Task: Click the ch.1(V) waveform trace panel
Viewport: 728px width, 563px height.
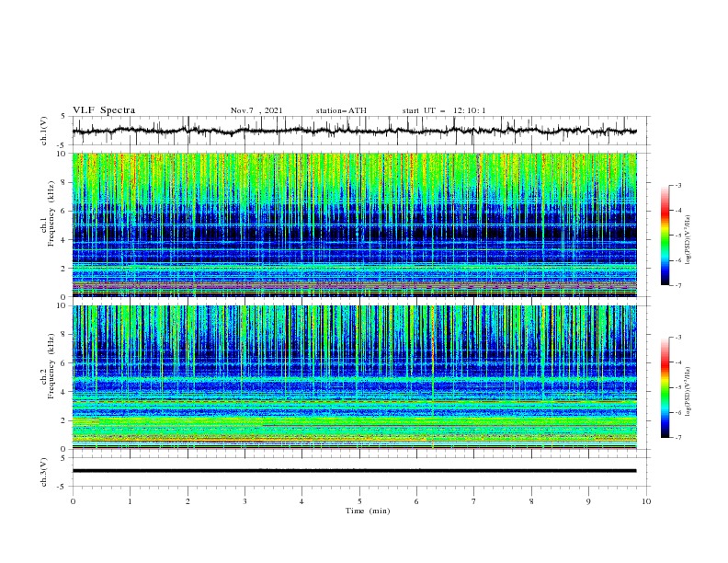Action: pyautogui.click(x=360, y=131)
